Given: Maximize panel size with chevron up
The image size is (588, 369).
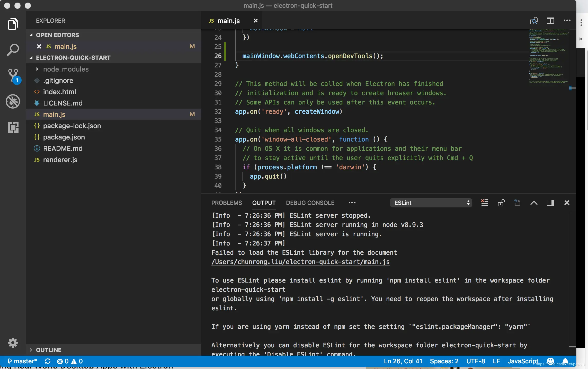Looking at the screenshot, I should tap(534, 203).
